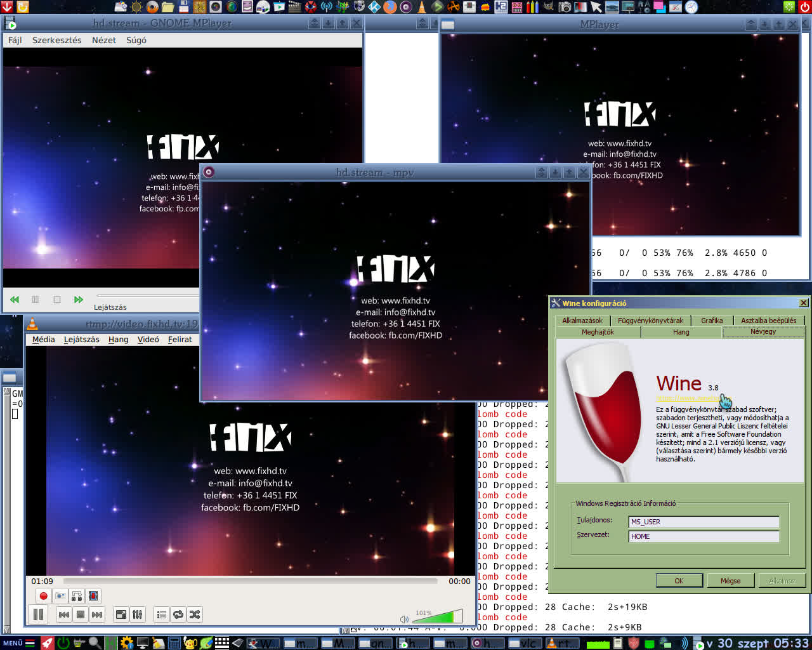Viewport: 812px width, 650px height.
Task: Take a snapshot in VLC
Action: [x=60, y=596]
